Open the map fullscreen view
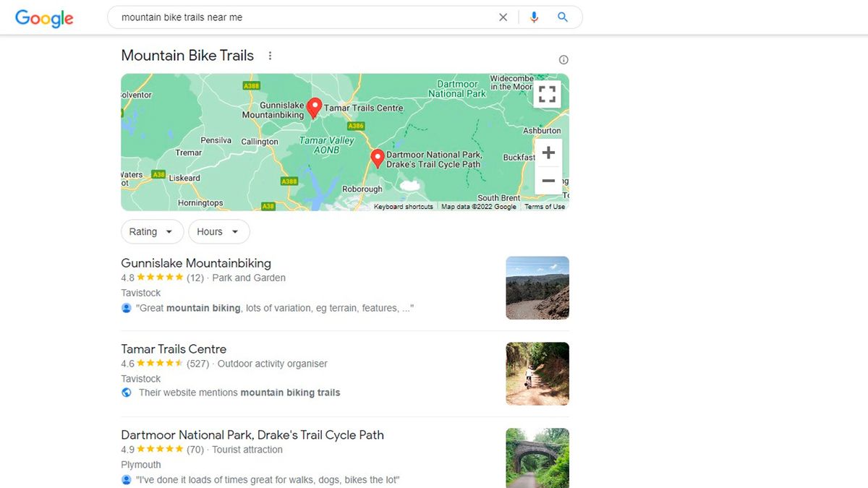Image resolution: width=868 pixels, height=488 pixels. coord(548,93)
